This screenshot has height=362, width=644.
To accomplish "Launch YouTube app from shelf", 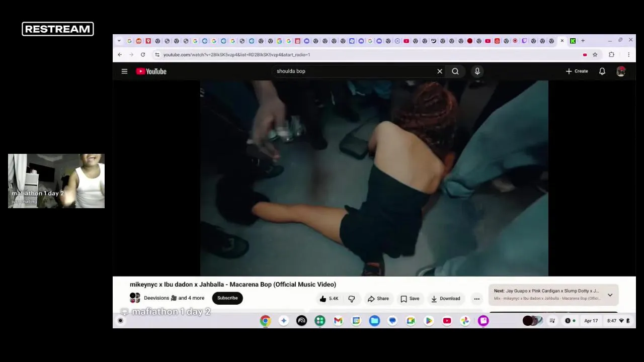I will click(447, 321).
